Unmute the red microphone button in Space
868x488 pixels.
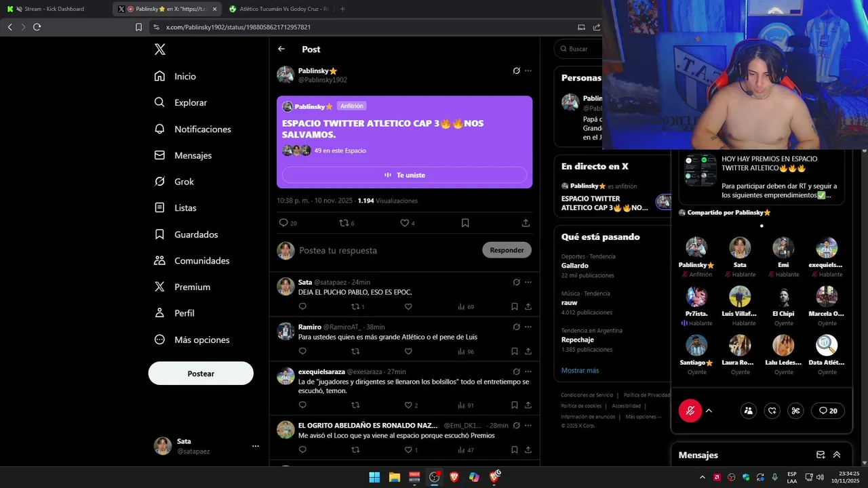point(690,411)
